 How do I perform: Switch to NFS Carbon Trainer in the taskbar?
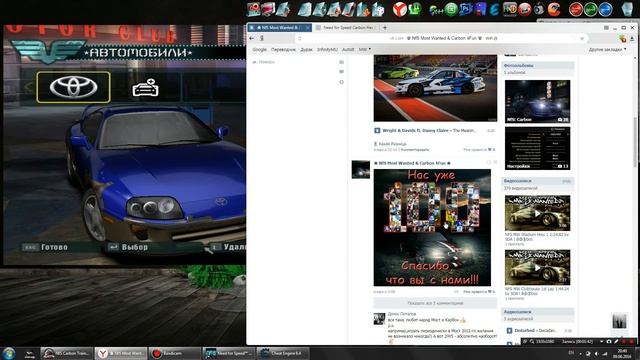pos(67,353)
